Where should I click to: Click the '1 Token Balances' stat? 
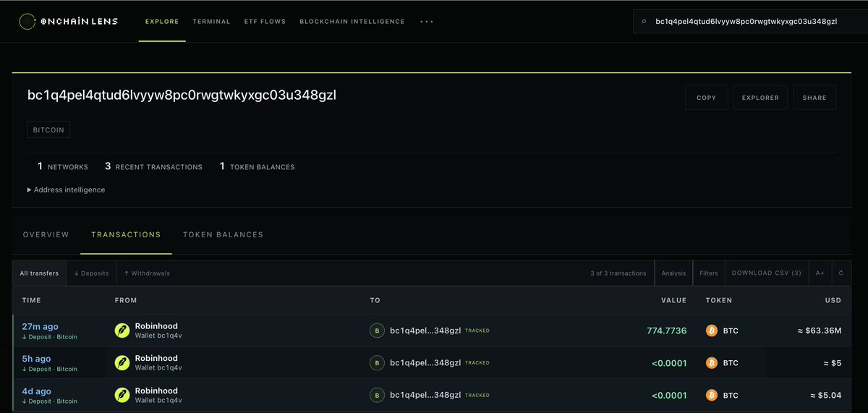tap(258, 166)
